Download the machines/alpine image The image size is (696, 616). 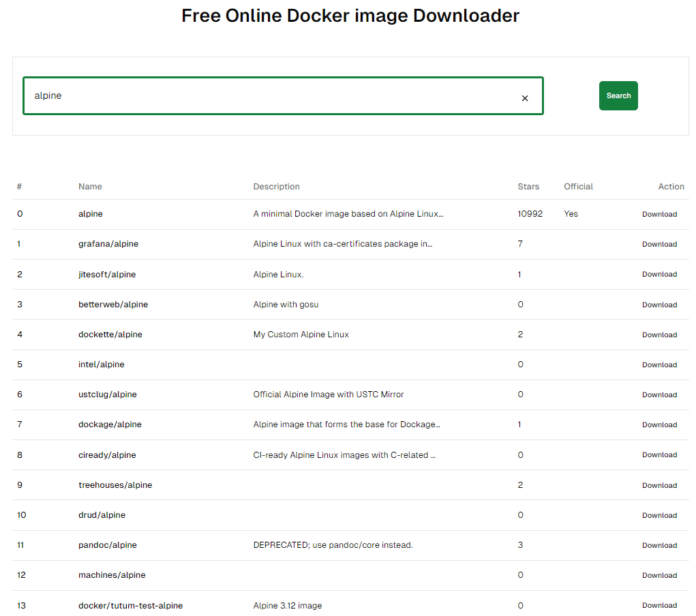659,575
